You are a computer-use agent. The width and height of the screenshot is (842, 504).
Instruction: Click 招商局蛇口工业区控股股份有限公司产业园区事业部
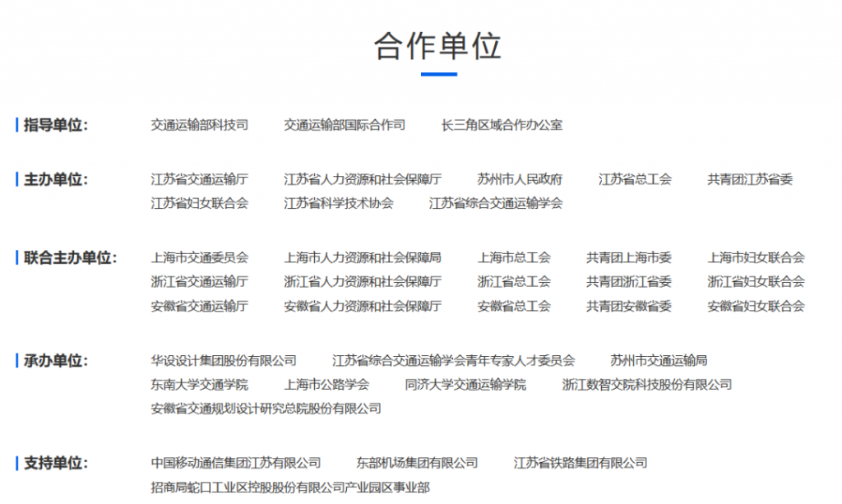pyautogui.click(x=290, y=488)
